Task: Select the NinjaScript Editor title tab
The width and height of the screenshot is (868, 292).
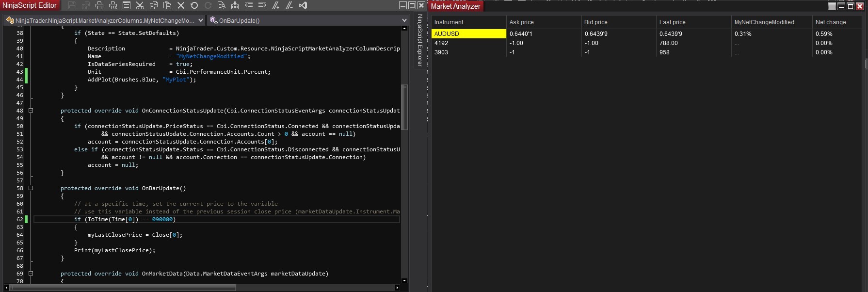Action: (x=30, y=5)
